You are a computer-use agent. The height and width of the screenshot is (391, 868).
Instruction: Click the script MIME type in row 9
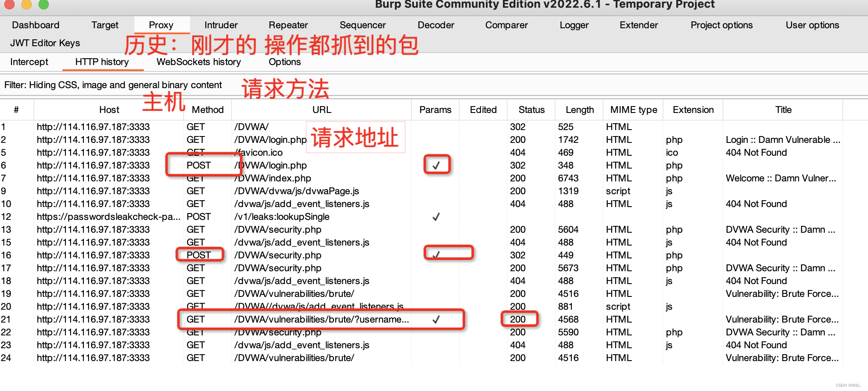pyautogui.click(x=618, y=191)
